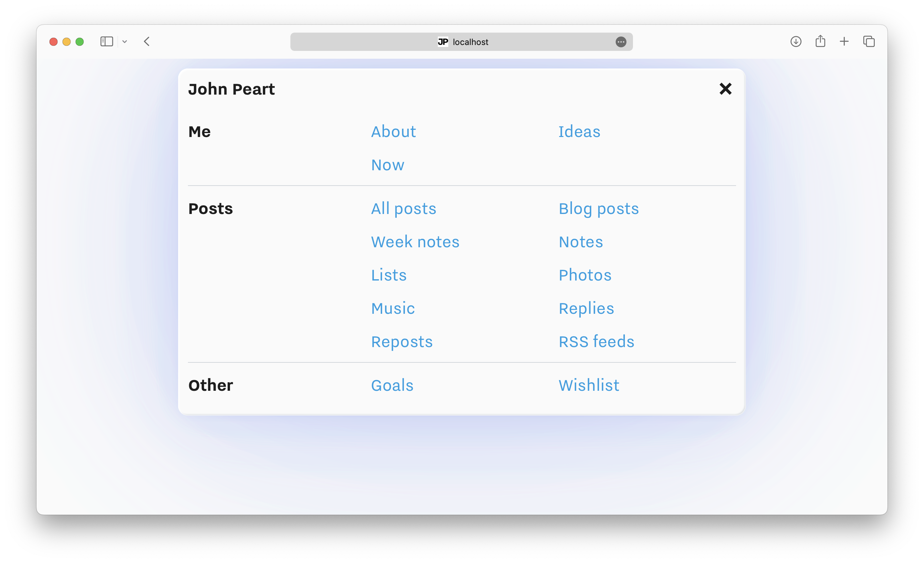Open the About link
The image size is (924, 563).
coord(393,131)
